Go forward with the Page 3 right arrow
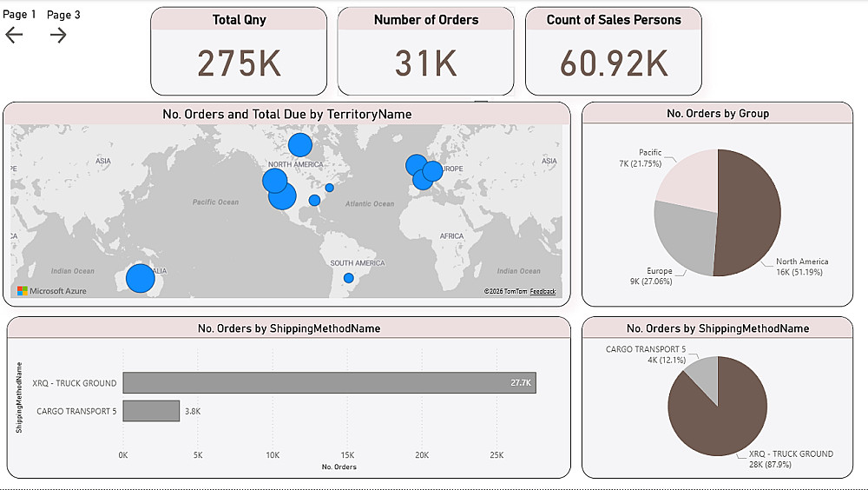The width and height of the screenshot is (868, 490). point(58,35)
